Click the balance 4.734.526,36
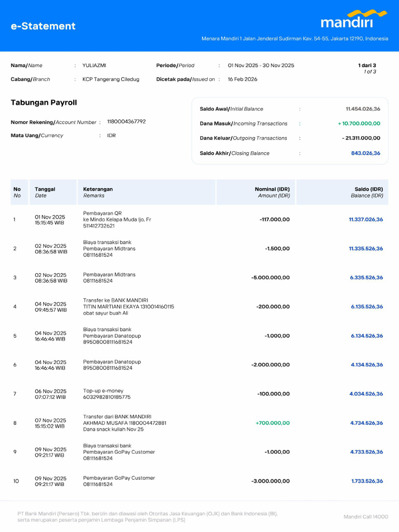The width and height of the screenshot is (399, 532). pyautogui.click(x=366, y=423)
